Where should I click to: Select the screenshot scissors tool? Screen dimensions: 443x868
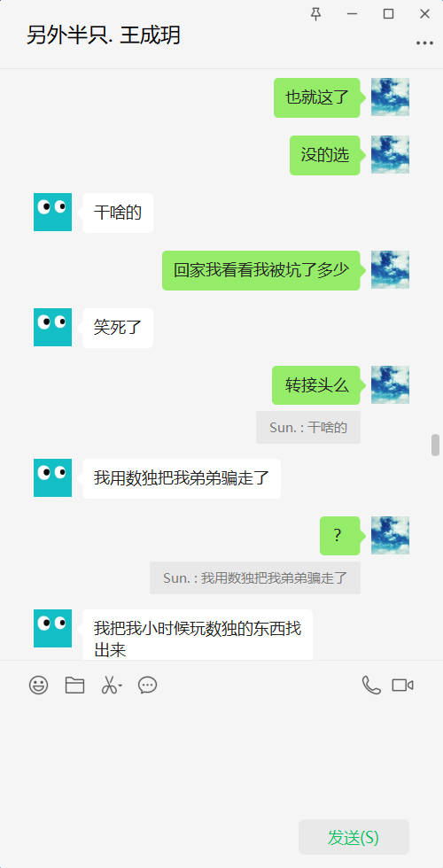pos(108,686)
